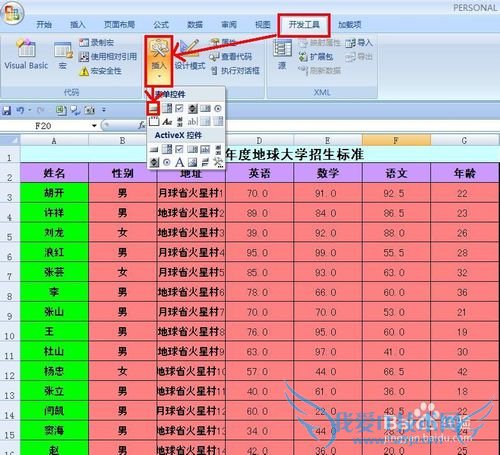Select the ActiveX Label icon

[179, 162]
